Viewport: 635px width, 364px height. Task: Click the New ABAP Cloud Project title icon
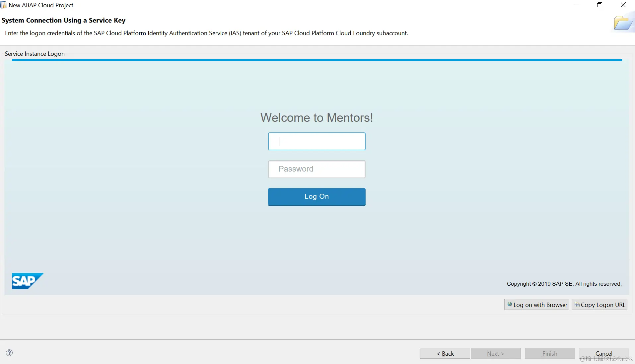point(3,5)
